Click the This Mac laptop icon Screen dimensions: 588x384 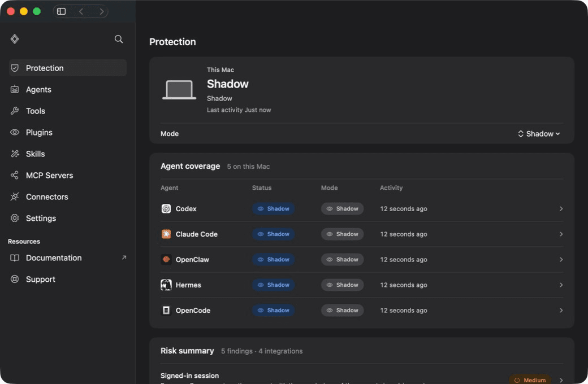[x=179, y=90]
